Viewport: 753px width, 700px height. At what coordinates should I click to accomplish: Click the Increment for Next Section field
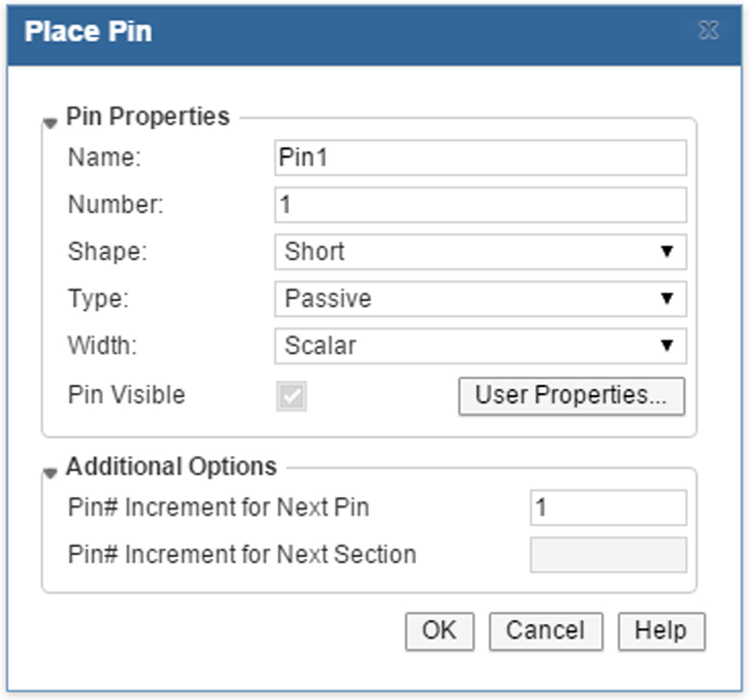608,555
